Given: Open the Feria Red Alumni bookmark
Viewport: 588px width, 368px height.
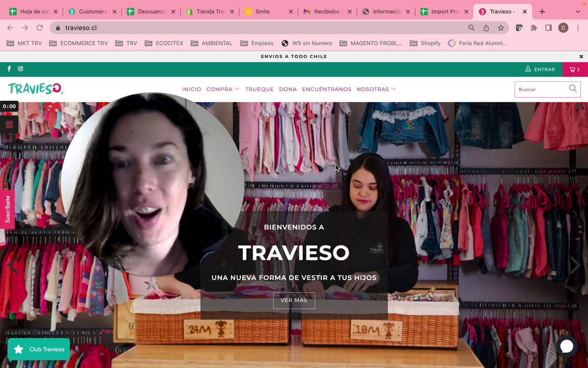Looking at the screenshot, I should pos(478,43).
